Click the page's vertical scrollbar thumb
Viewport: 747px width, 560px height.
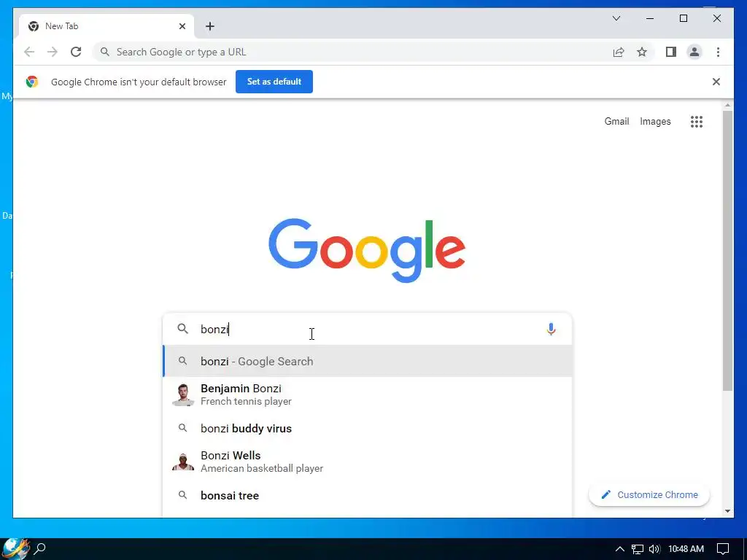(x=727, y=251)
